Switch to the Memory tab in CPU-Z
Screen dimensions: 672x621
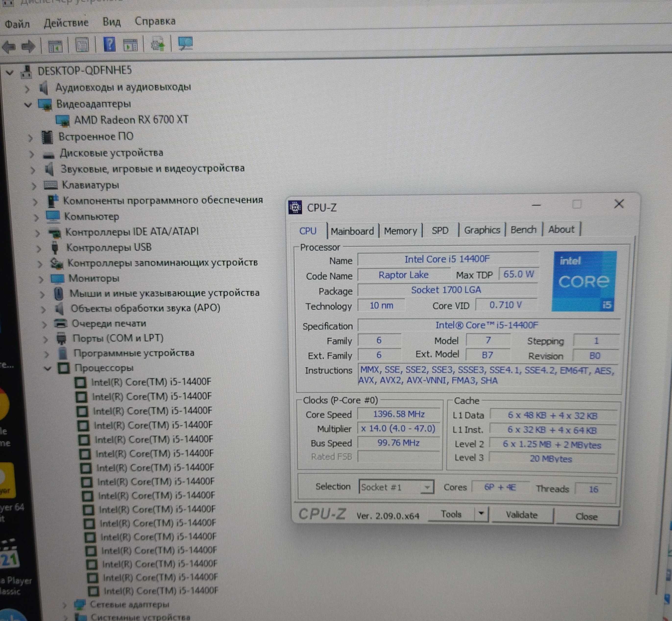400,231
